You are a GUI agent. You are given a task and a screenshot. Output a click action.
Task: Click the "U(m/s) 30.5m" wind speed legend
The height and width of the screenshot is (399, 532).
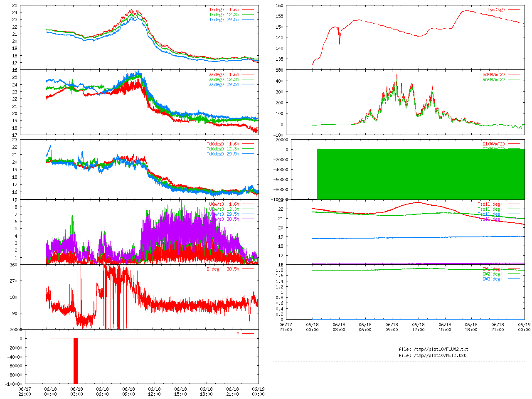pos(224,219)
